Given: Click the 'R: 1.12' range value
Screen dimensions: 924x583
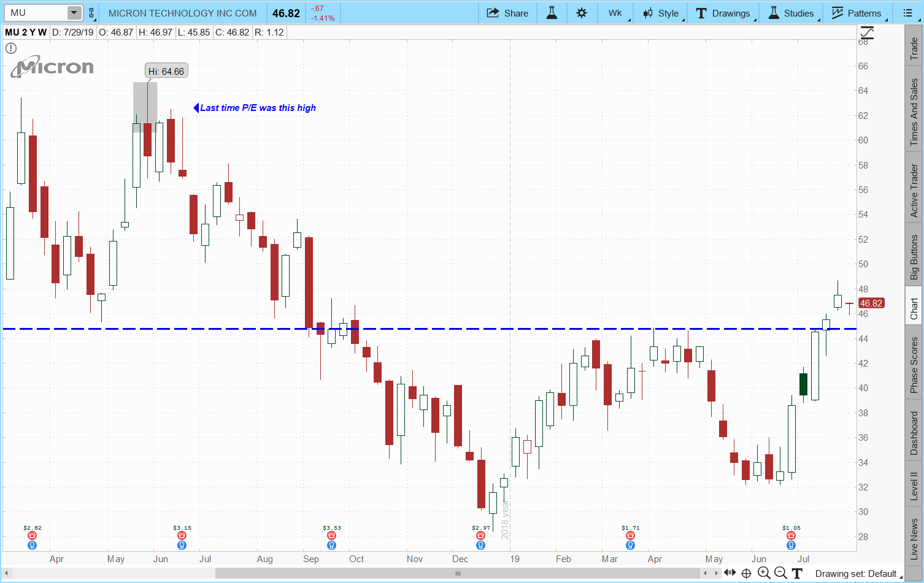Looking at the screenshot, I should click(269, 32).
